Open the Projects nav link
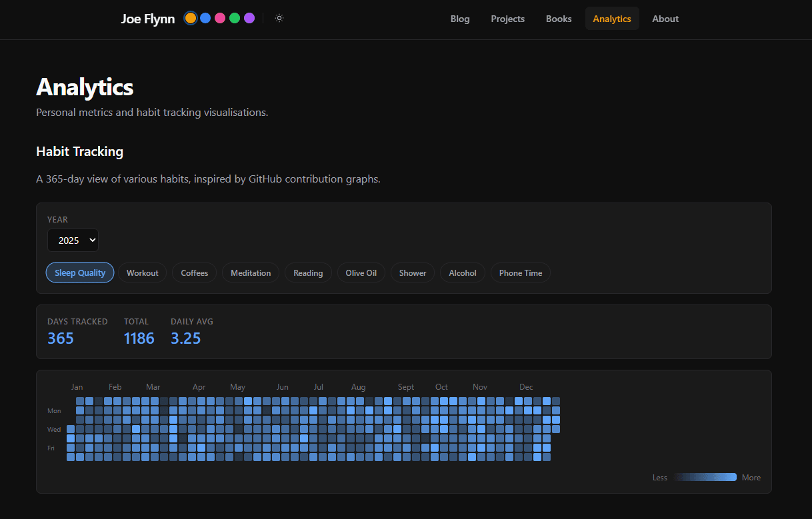Viewport: 812px width, 519px height. point(508,19)
